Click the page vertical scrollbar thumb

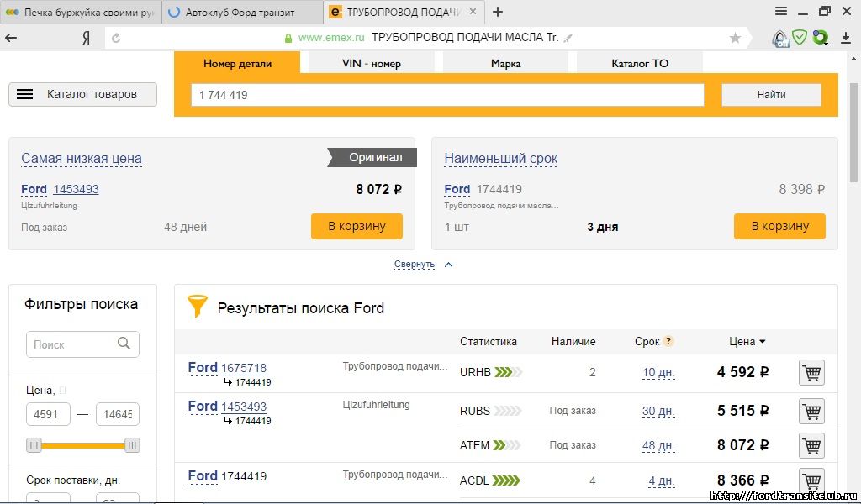(x=854, y=133)
